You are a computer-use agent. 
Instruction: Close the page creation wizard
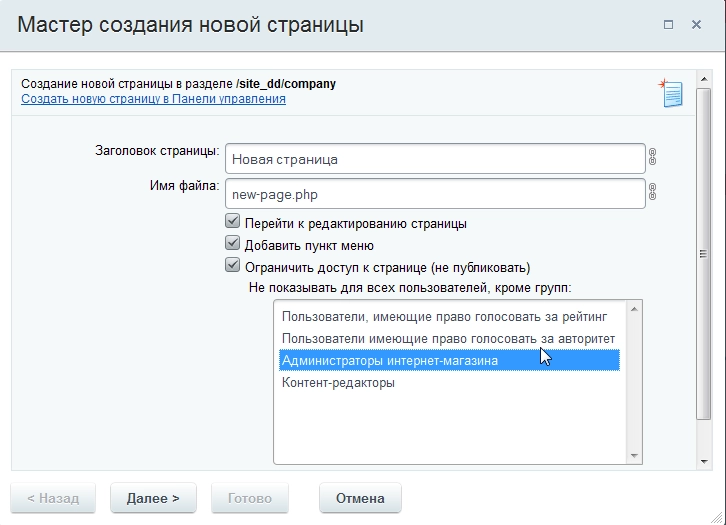696,25
